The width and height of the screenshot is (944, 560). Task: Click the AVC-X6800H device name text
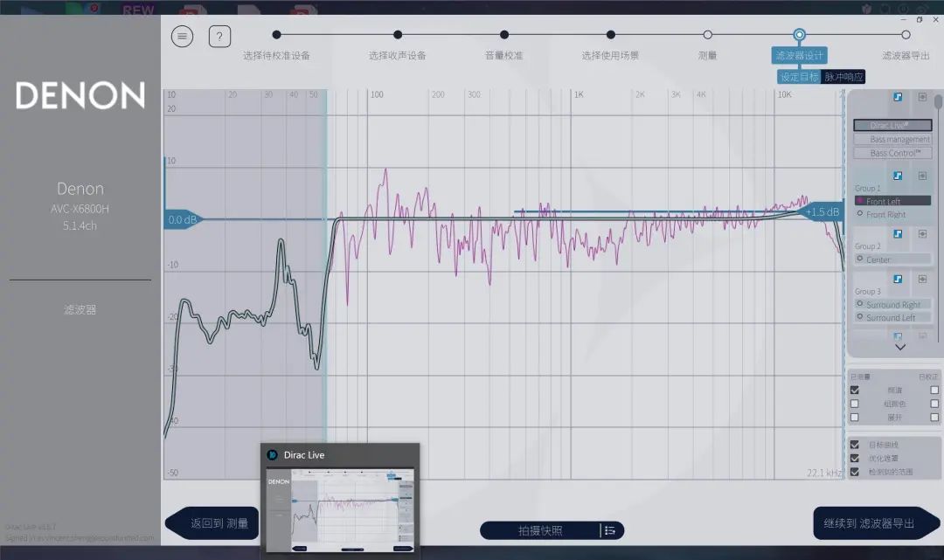80,209
